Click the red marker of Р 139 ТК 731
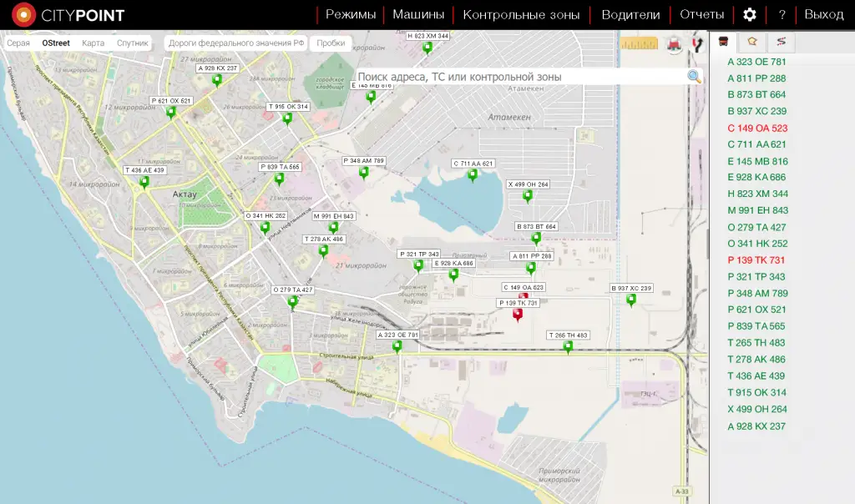The height and width of the screenshot is (504, 855). 518,315
